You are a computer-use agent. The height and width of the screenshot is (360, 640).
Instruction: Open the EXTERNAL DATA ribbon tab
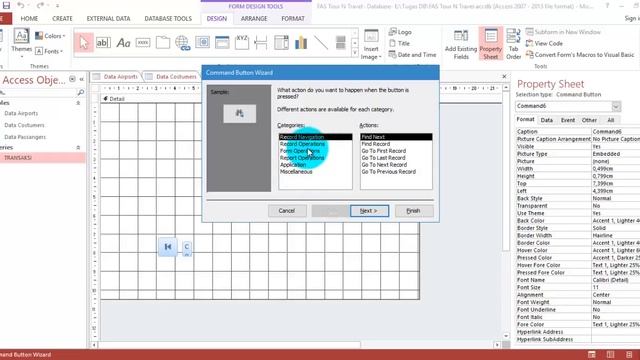108,18
